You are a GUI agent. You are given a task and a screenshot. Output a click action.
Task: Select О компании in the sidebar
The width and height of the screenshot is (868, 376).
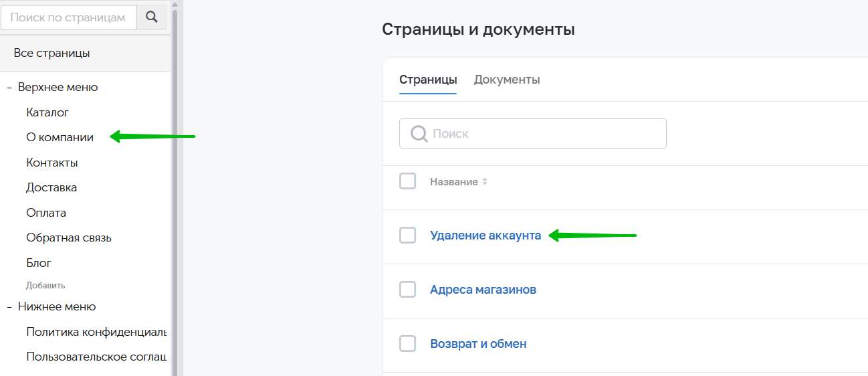[x=60, y=138]
